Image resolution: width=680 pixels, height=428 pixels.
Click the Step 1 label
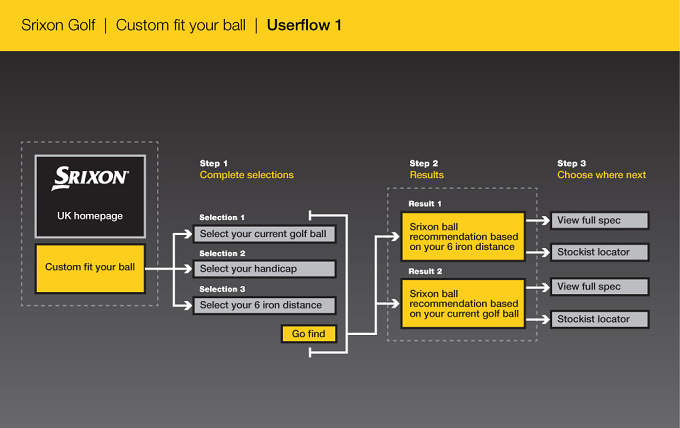[213, 163]
